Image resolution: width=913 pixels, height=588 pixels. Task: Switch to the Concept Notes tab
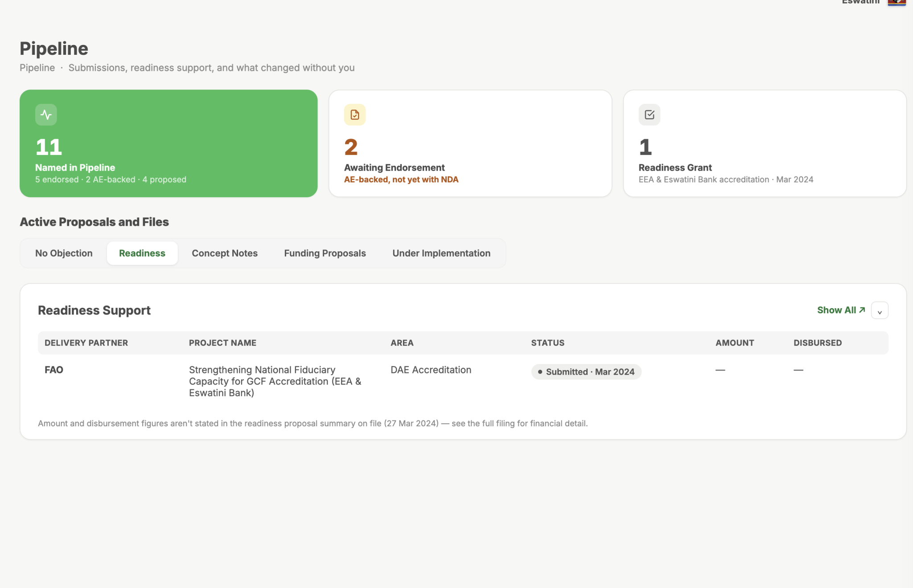point(225,253)
